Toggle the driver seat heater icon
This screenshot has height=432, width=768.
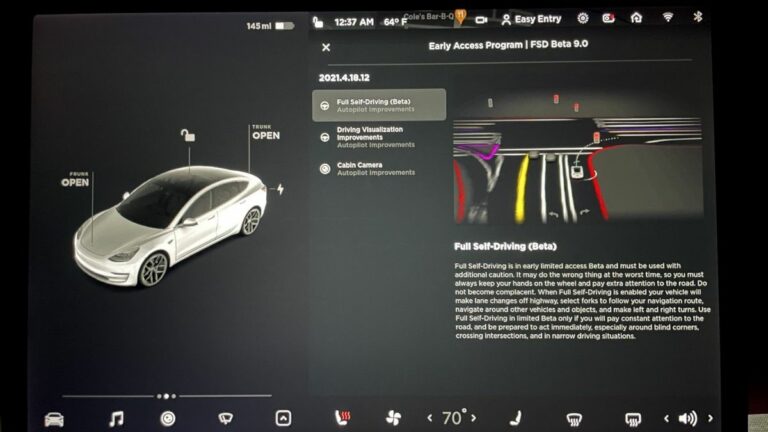click(342, 418)
